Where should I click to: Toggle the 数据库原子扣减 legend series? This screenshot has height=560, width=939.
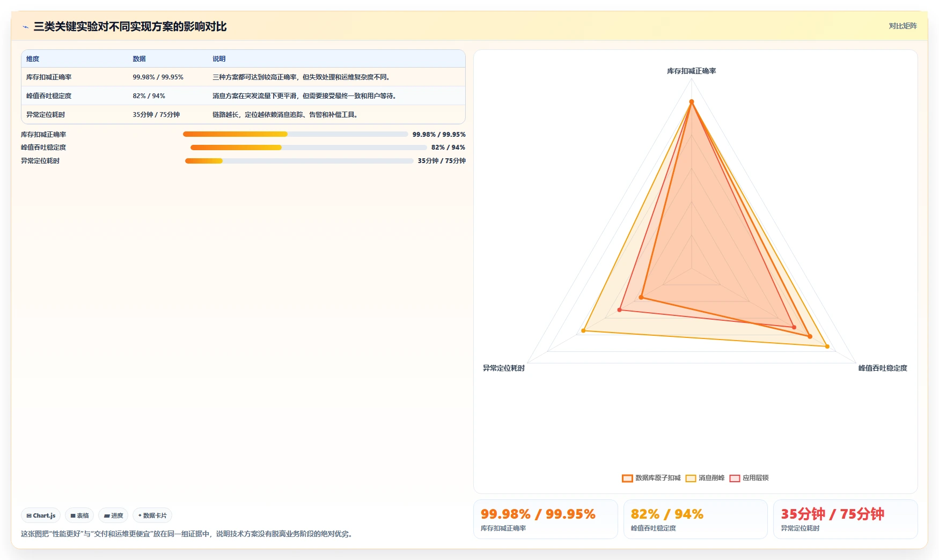coord(651,478)
